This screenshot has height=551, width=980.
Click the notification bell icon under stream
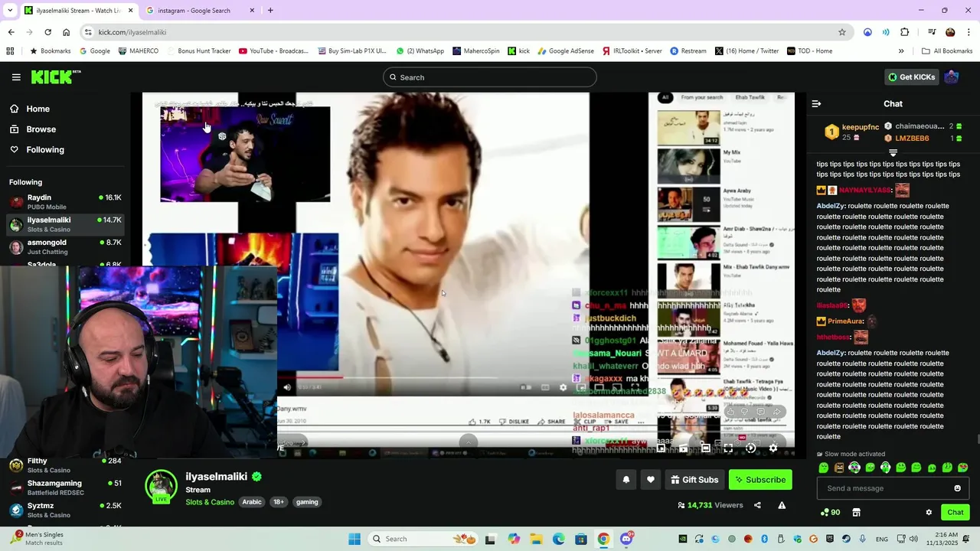pyautogui.click(x=626, y=480)
